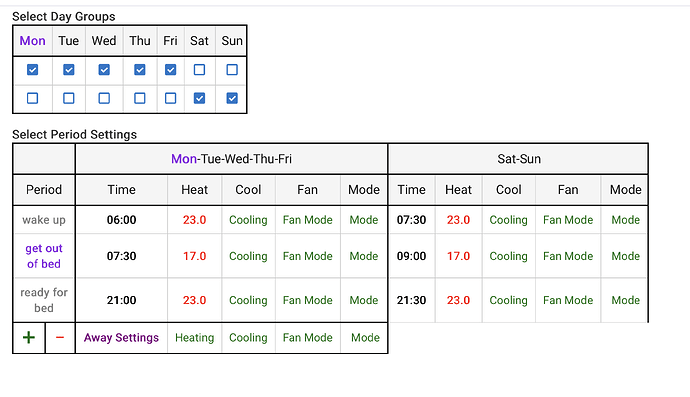Set weekday wake up Cooling value
This screenshot has width=690, height=397.
pos(248,220)
